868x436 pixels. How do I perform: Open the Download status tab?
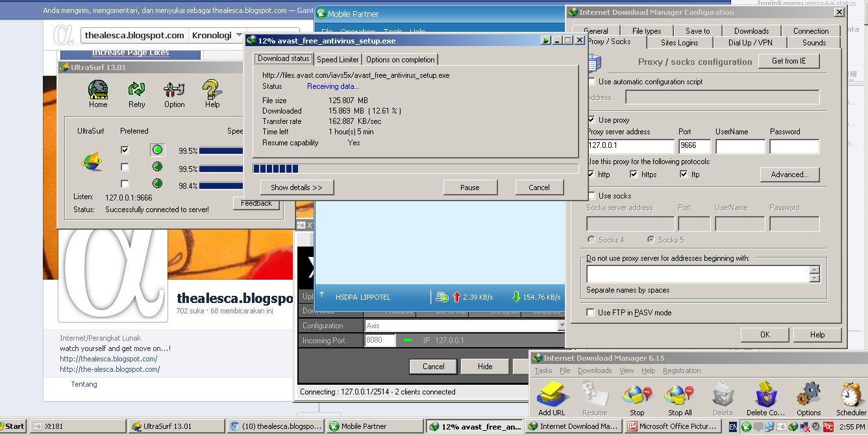[x=283, y=58]
